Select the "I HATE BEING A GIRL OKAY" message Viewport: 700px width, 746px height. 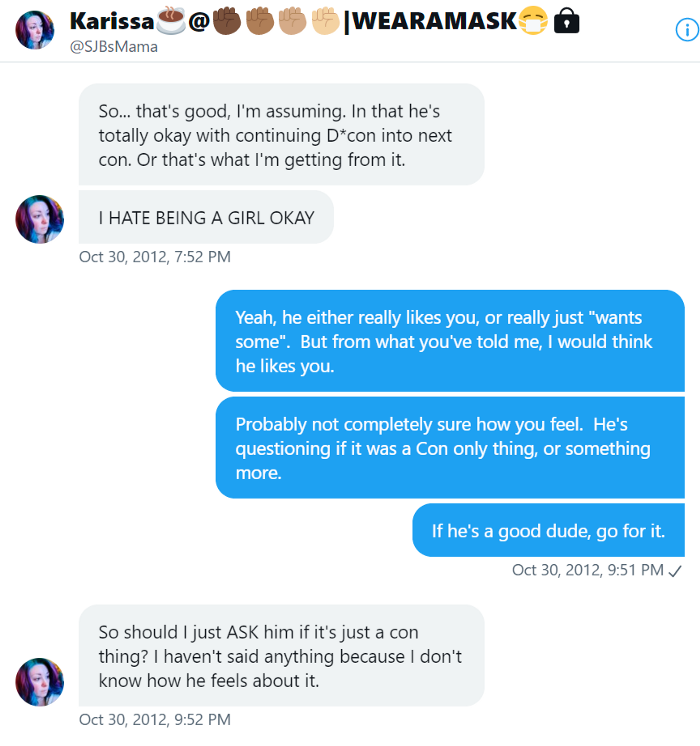[x=206, y=218]
